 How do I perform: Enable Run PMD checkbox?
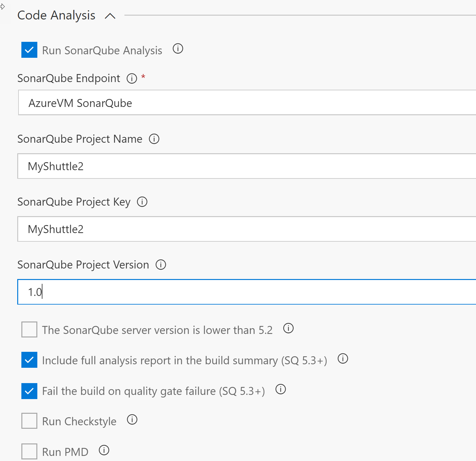(29, 451)
